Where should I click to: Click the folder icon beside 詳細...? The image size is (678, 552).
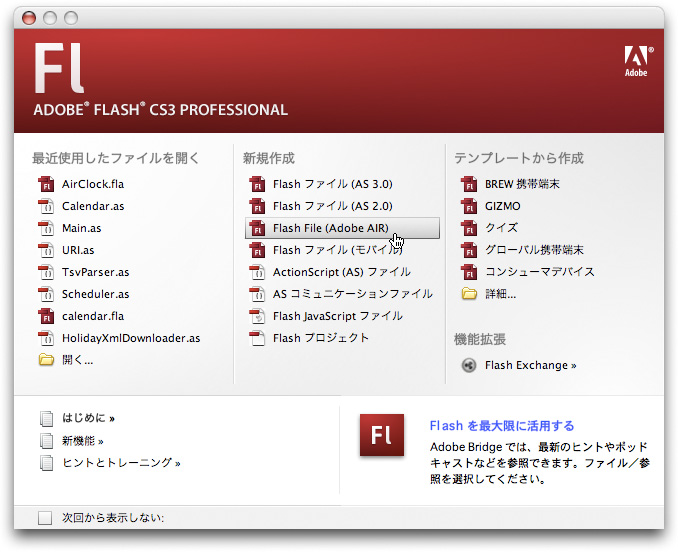pyautogui.click(x=469, y=294)
